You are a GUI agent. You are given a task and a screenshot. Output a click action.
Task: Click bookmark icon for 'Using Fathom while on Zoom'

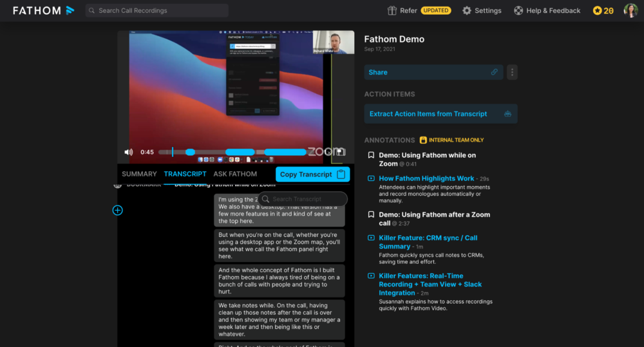pos(371,155)
